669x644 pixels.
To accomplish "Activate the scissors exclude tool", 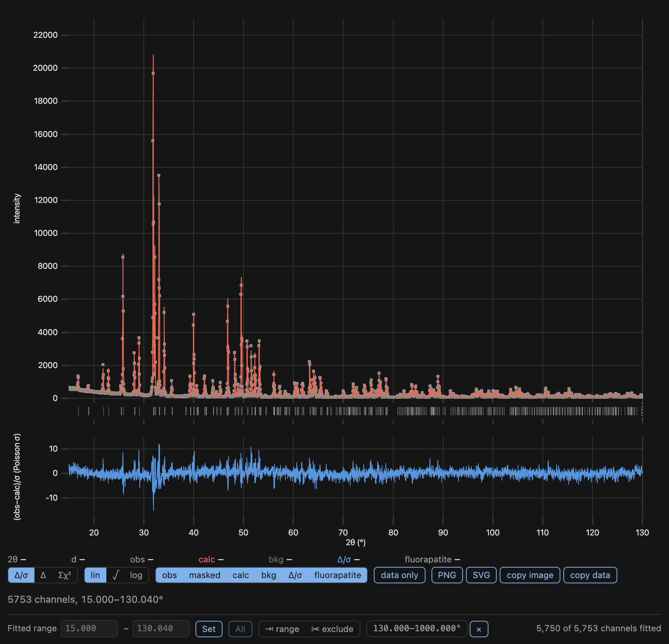I will pos(332,629).
